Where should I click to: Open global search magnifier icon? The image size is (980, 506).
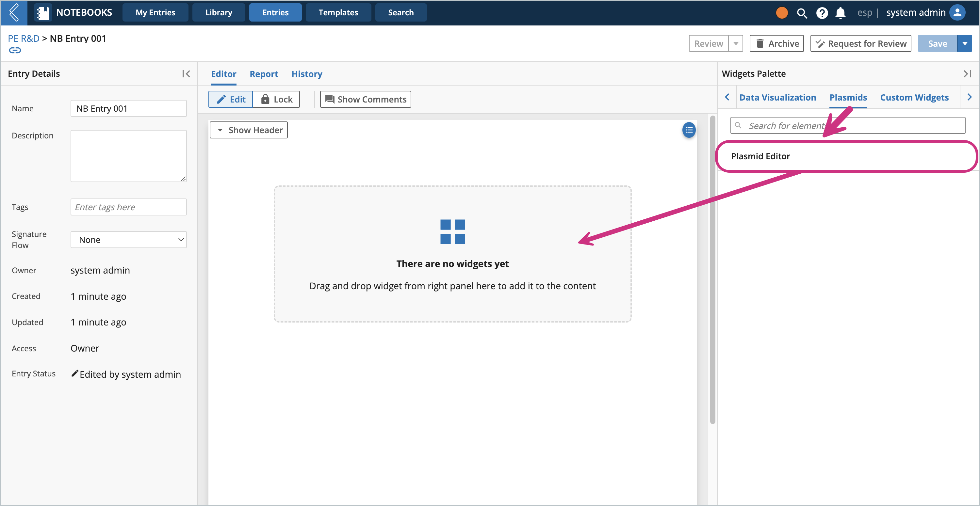(802, 13)
